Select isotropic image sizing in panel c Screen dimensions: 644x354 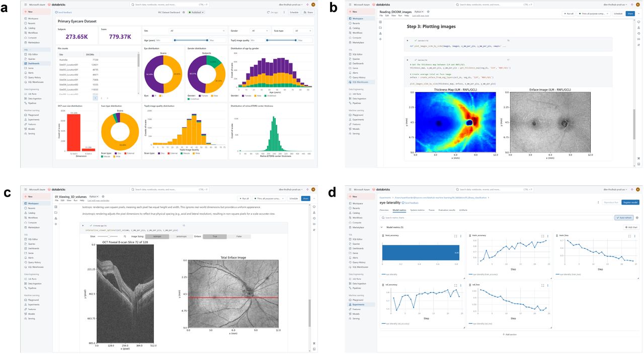click(156, 236)
